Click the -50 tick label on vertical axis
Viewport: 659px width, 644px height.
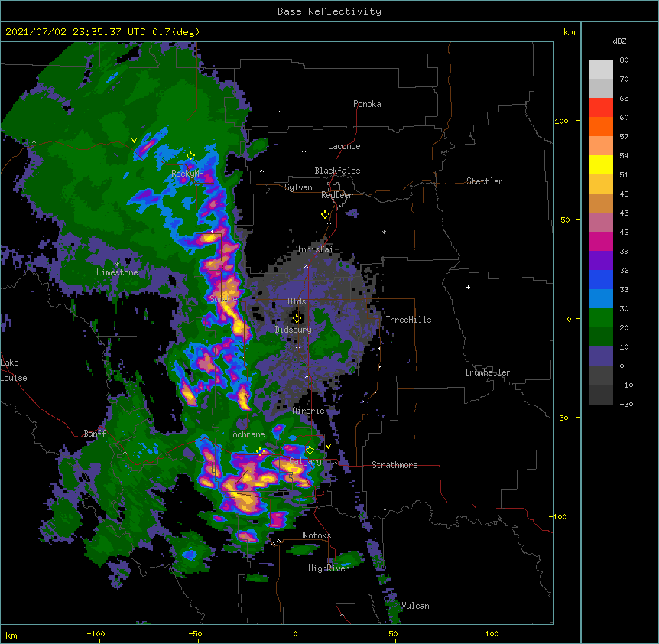click(x=561, y=418)
